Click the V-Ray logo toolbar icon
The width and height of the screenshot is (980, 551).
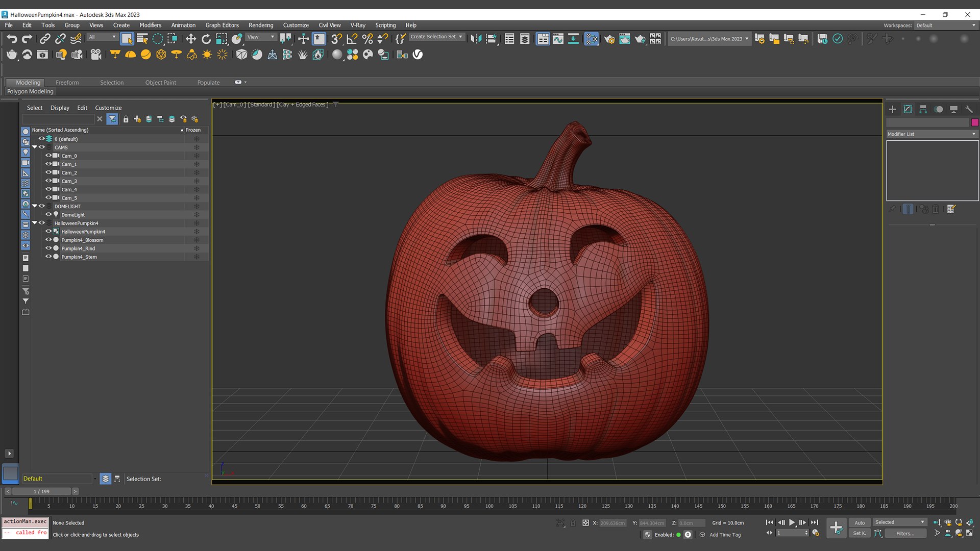(418, 55)
